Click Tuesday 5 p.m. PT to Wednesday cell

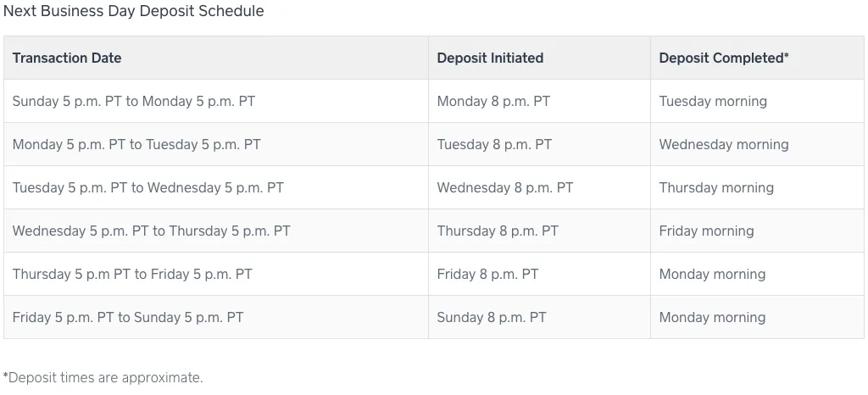(x=216, y=187)
